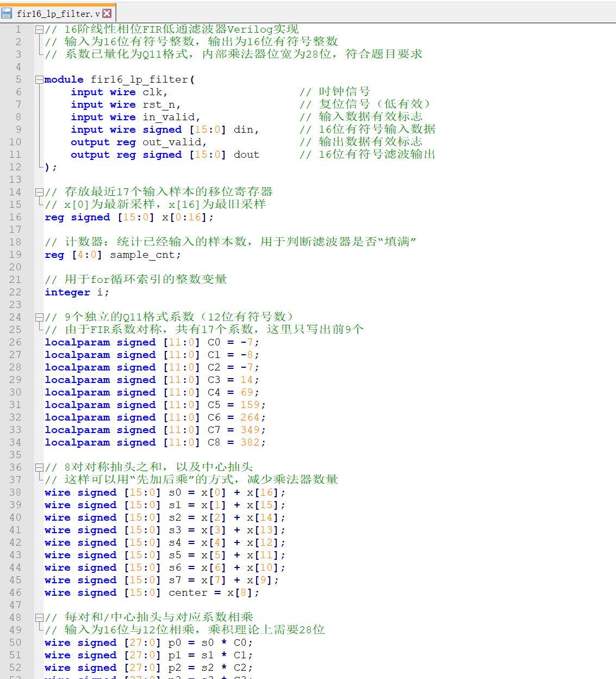The image size is (616, 679).
Task: Click 'in_valid,' port name
Action: [172, 117]
